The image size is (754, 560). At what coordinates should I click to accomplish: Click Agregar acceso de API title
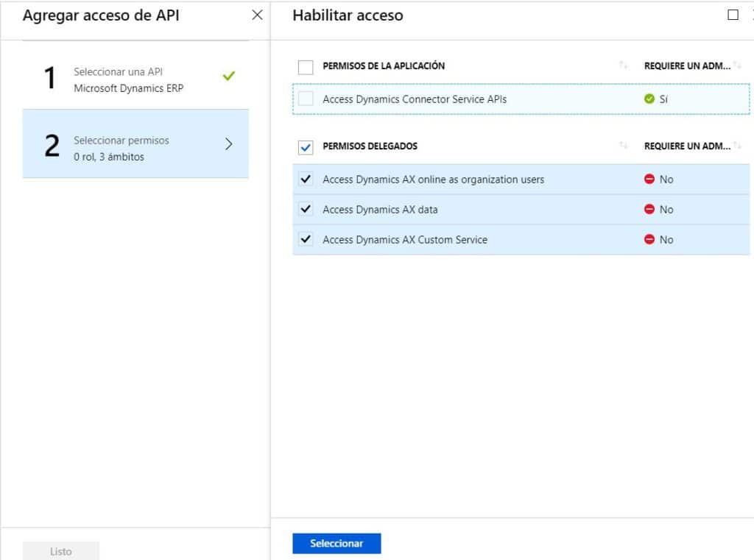tap(101, 15)
